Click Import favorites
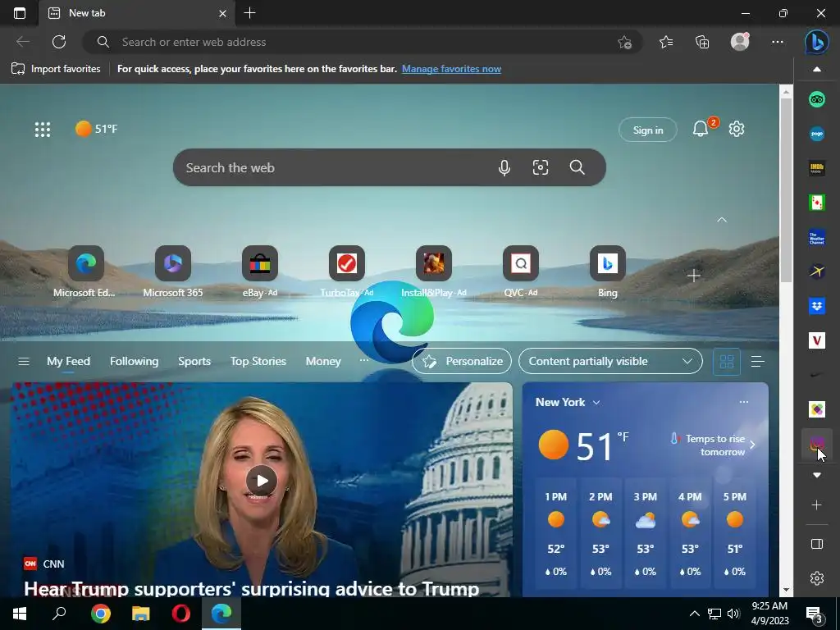The width and height of the screenshot is (840, 630). click(56, 69)
